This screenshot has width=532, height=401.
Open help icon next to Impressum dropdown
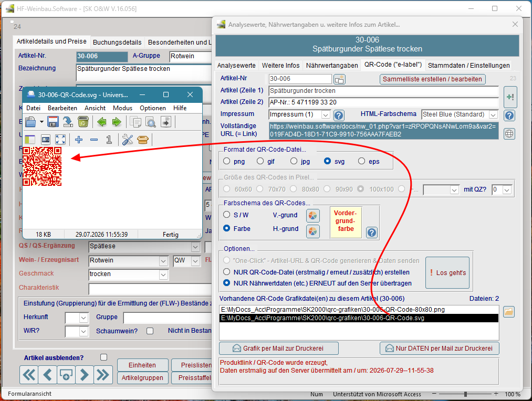[x=339, y=115]
